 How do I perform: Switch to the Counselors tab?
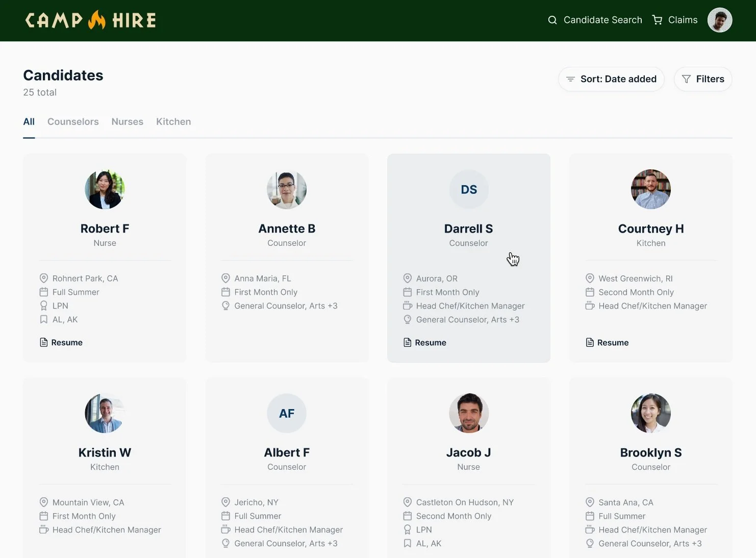pyautogui.click(x=73, y=122)
